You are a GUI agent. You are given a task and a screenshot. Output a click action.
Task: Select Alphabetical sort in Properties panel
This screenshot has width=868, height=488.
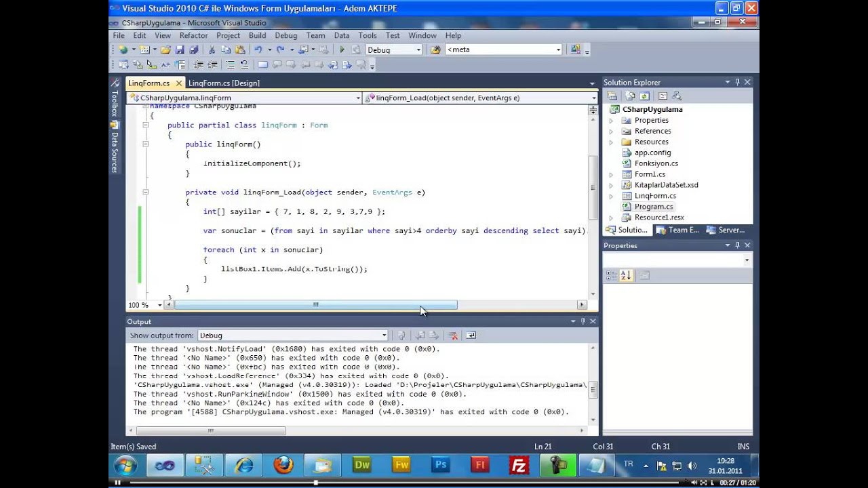tap(626, 275)
